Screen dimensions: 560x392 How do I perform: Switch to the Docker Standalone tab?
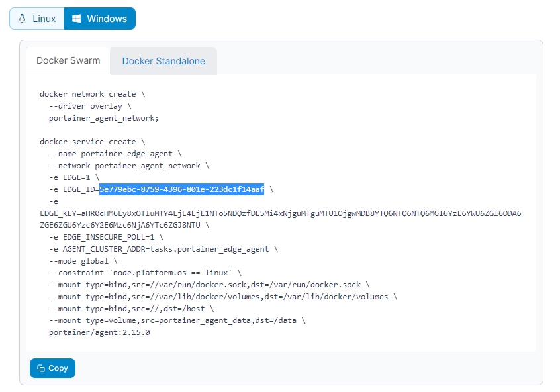pyautogui.click(x=163, y=61)
